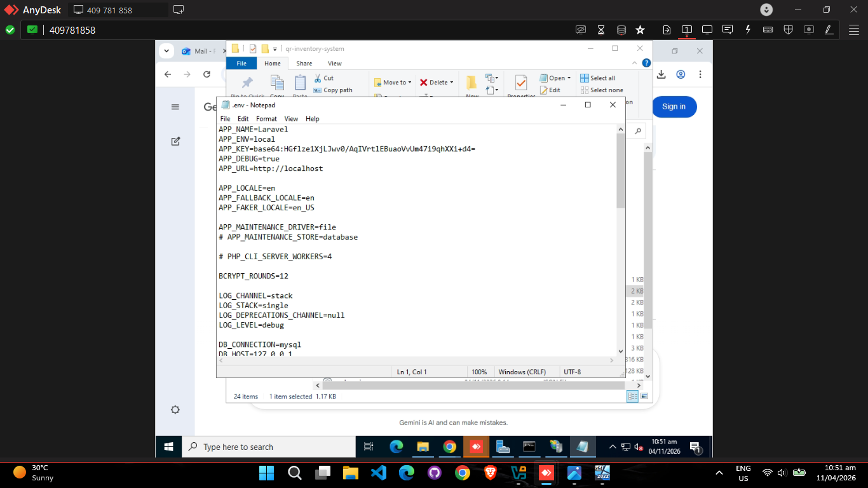Click Select all in Explorer ribbon

tap(598, 78)
